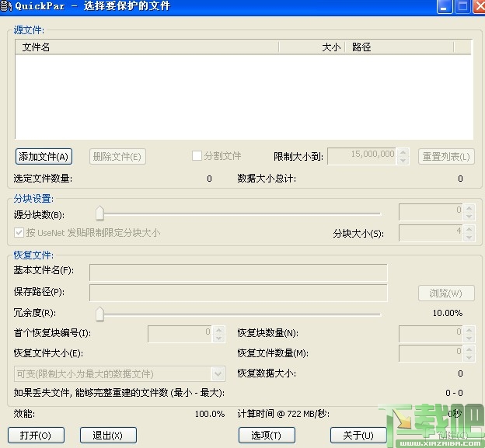485x448 pixels.
Task: Click the QuickPar title bar app icon
Action: (x=5, y=6)
